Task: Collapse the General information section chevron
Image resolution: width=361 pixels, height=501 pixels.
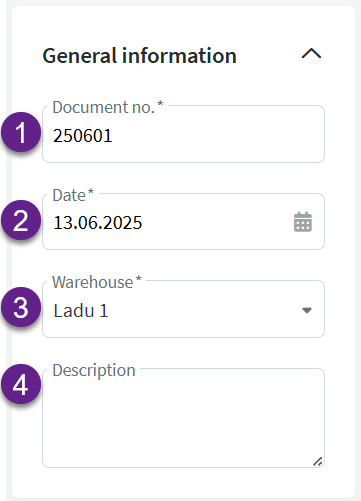Action: pos(311,54)
